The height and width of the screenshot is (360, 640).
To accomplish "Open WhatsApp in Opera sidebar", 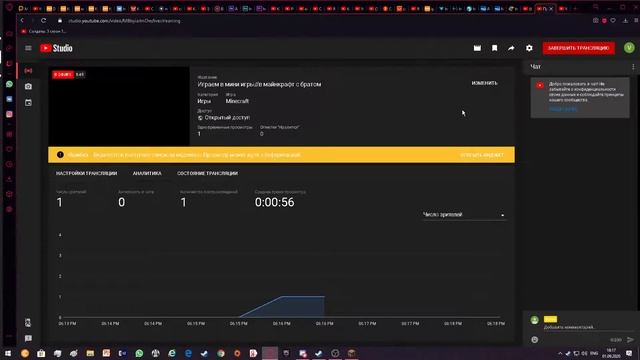I will coord(9,84).
